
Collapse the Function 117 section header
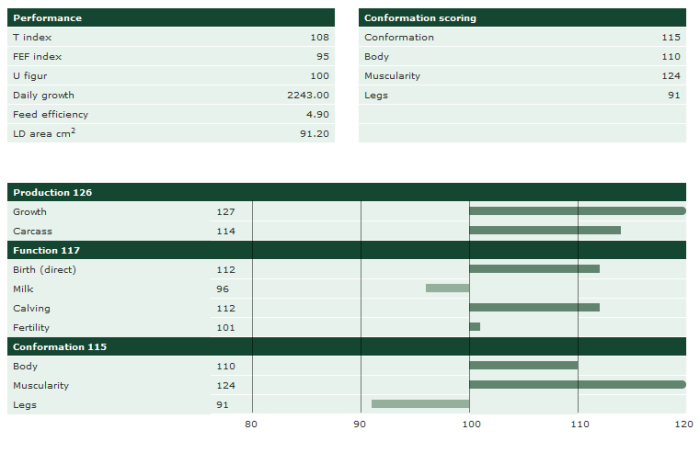pos(46,250)
